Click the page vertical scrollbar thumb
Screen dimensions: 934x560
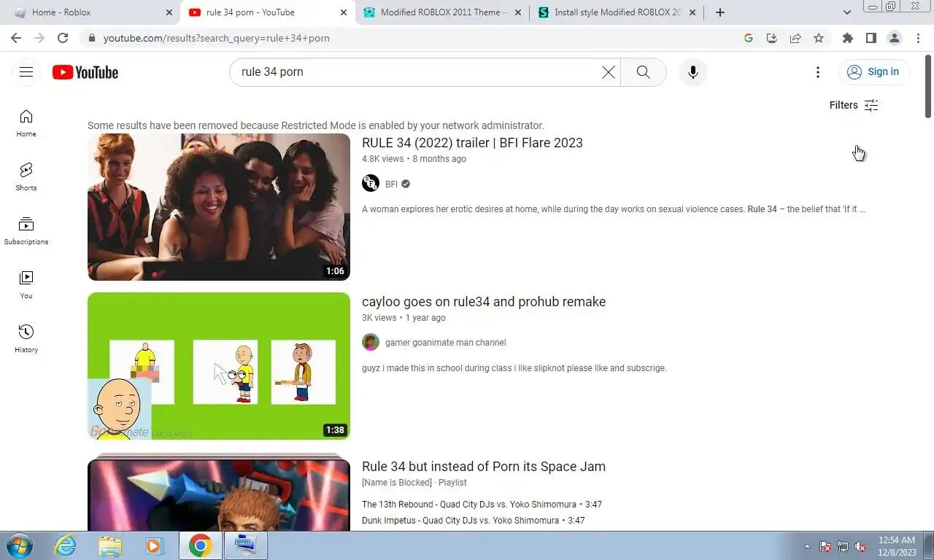[928, 85]
